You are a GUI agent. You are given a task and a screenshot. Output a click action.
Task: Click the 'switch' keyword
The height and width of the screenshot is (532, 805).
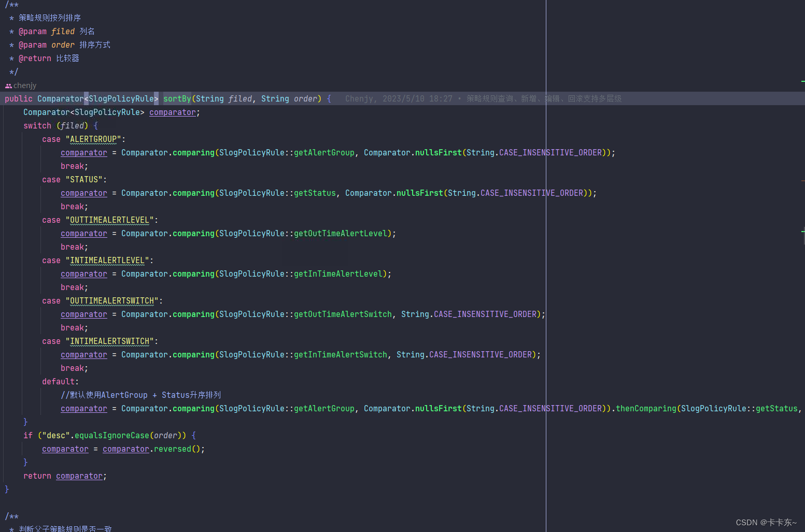[x=37, y=125]
